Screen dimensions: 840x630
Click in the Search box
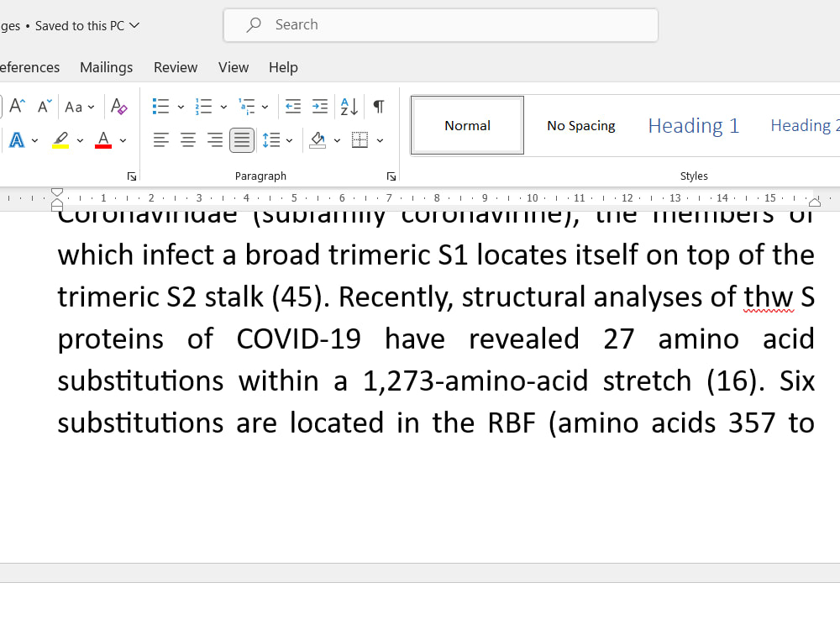(440, 24)
